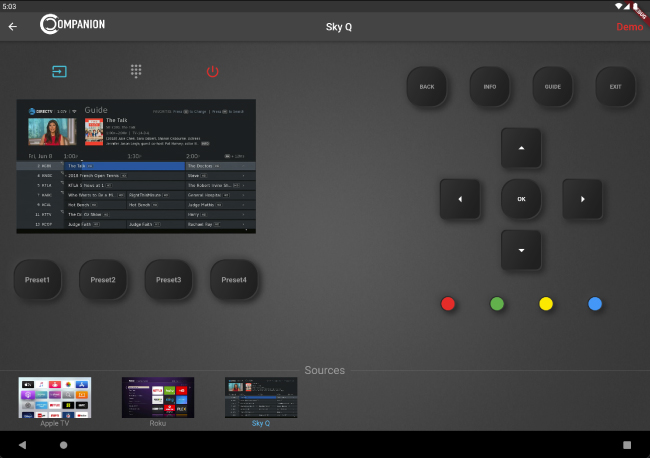Confirm with the OK button
Screen dimensions: 650x458
point(521,199)
